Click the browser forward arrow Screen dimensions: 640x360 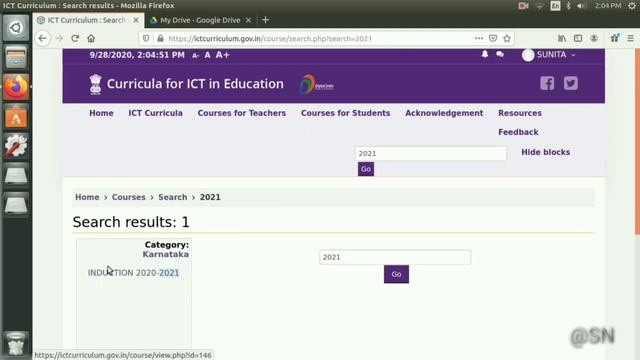coord(59,38)
